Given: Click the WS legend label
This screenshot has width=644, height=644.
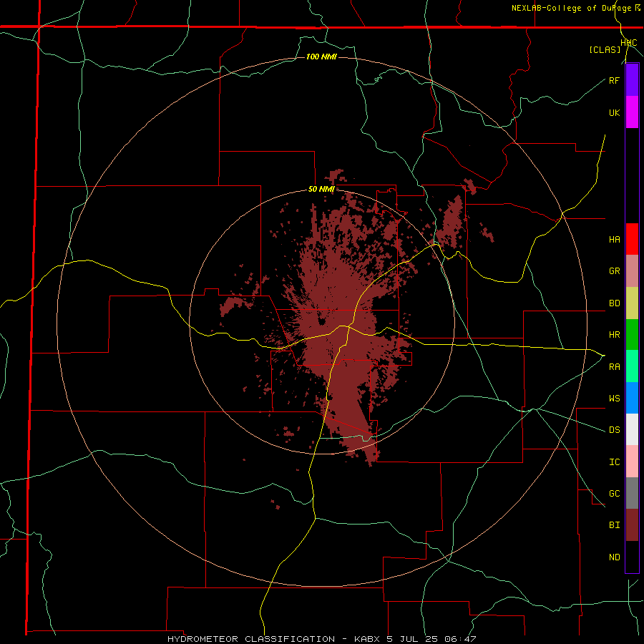Looking at the screenshot, I should (x=614, y=399).
